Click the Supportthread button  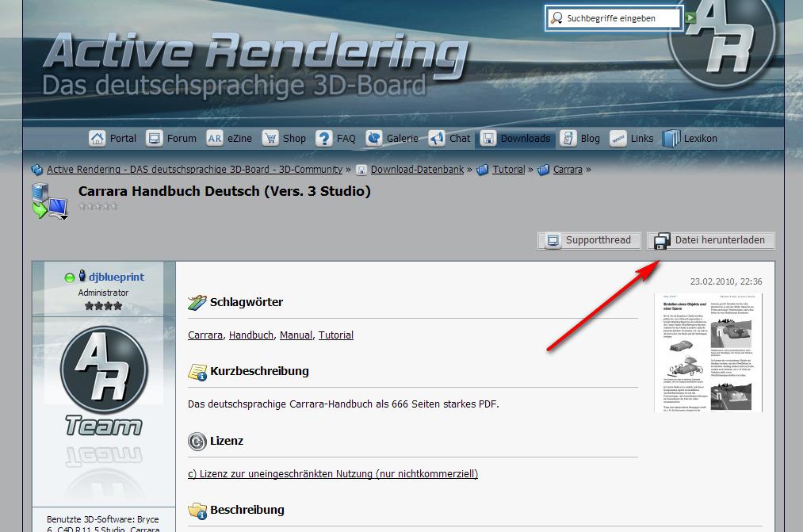589,240
